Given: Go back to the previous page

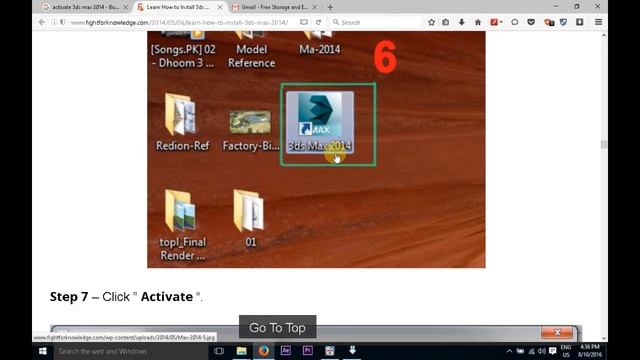Looking at the screenshot, I should pos(42,22).
